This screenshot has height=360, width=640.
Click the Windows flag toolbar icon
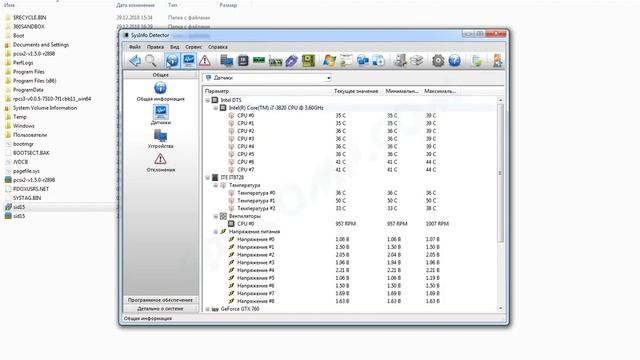[x=329, y=61]
